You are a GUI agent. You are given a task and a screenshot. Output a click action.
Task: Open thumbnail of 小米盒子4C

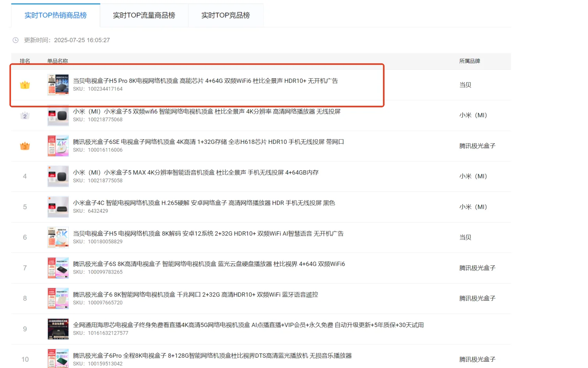(x=58, y=207)
